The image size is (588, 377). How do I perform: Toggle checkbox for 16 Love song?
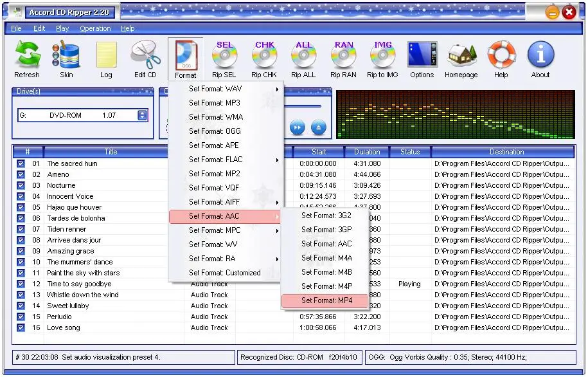(x=21, y=327)
